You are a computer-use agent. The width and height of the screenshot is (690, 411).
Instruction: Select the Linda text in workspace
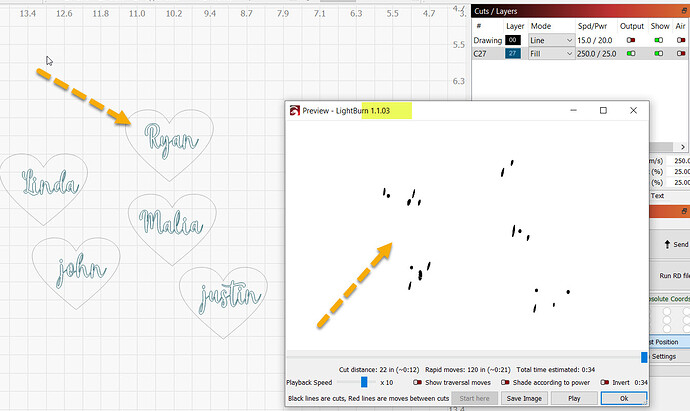point(51,182)
